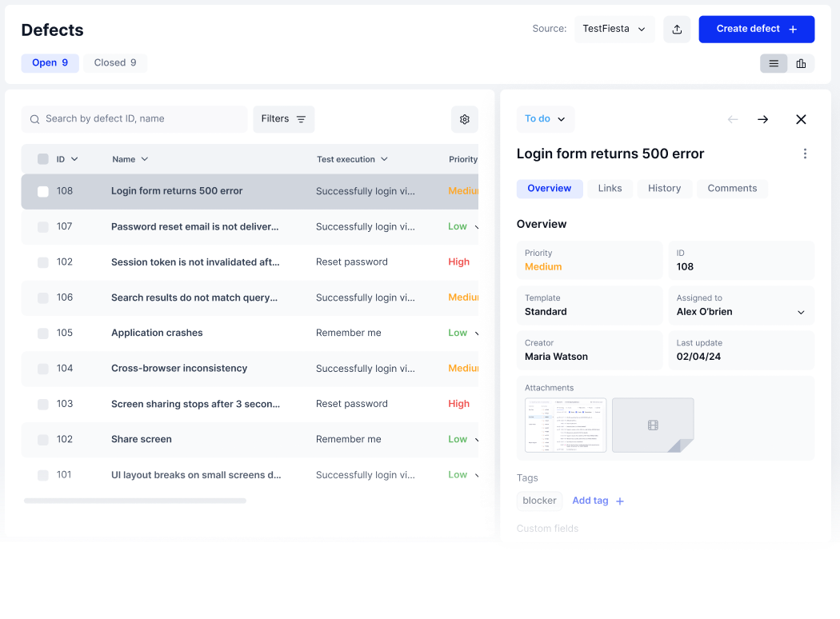Viewport: 840px width, 619px height.
Task: Switch to chart view icon
Action: (x=801, y=64)
